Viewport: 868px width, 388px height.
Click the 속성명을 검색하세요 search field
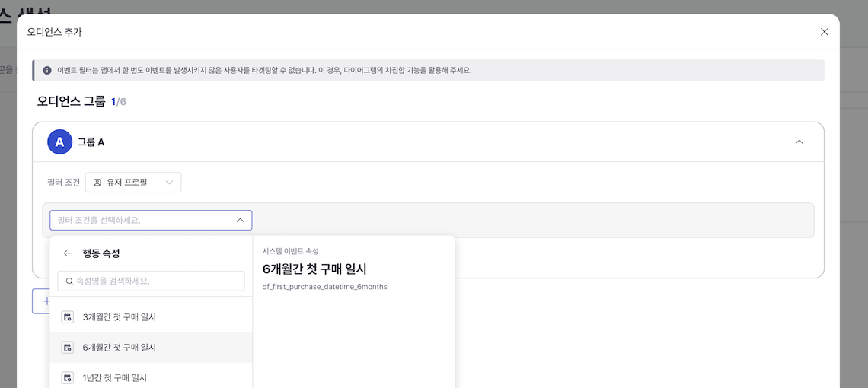(151, 281)
